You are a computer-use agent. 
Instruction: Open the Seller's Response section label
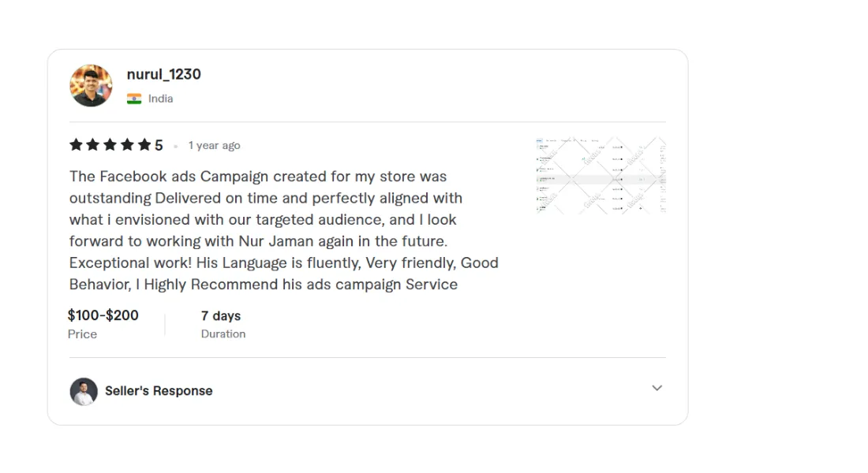pyautogui.click(x=159, y=391)
